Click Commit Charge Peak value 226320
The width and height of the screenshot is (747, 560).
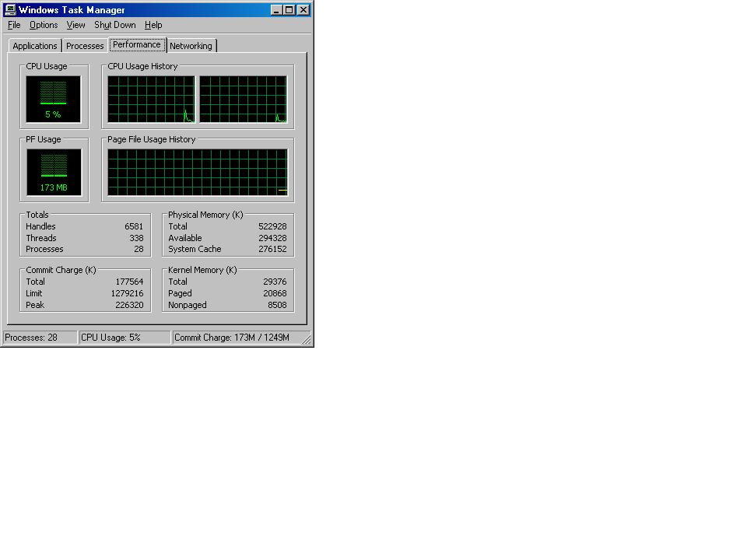point(129,305)
